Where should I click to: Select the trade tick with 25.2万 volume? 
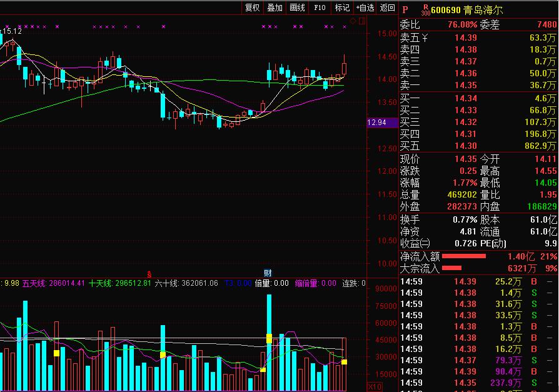point(478,281)
